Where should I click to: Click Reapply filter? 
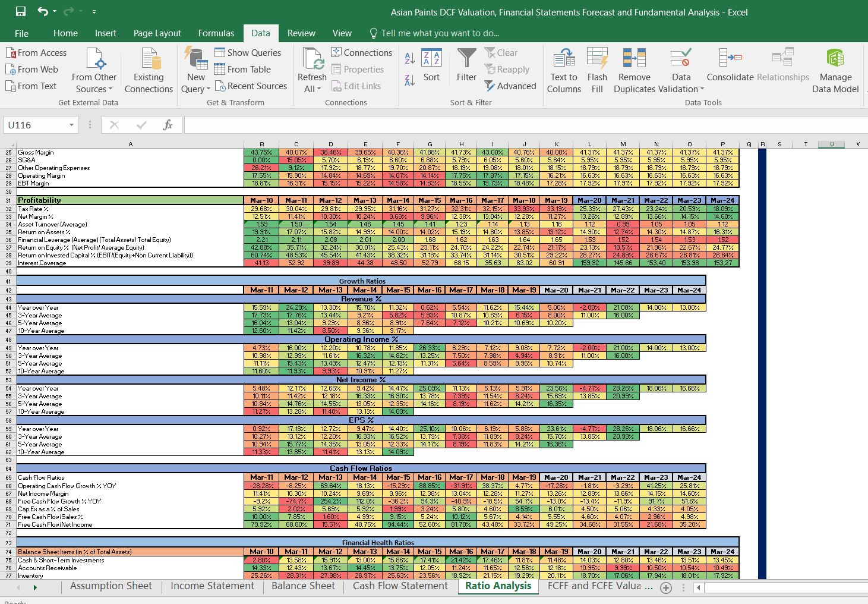click(507, 70)
